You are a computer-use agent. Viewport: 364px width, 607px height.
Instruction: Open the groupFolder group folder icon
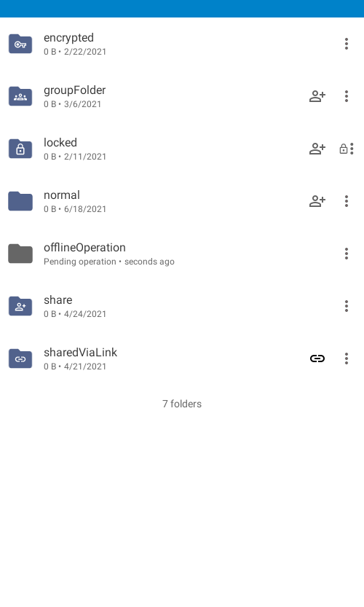[20, 96]
